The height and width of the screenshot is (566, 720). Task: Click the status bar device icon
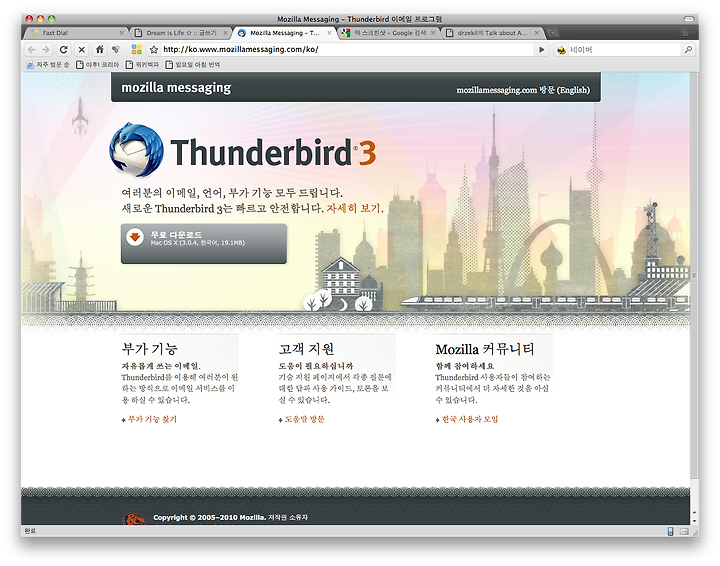670,532
